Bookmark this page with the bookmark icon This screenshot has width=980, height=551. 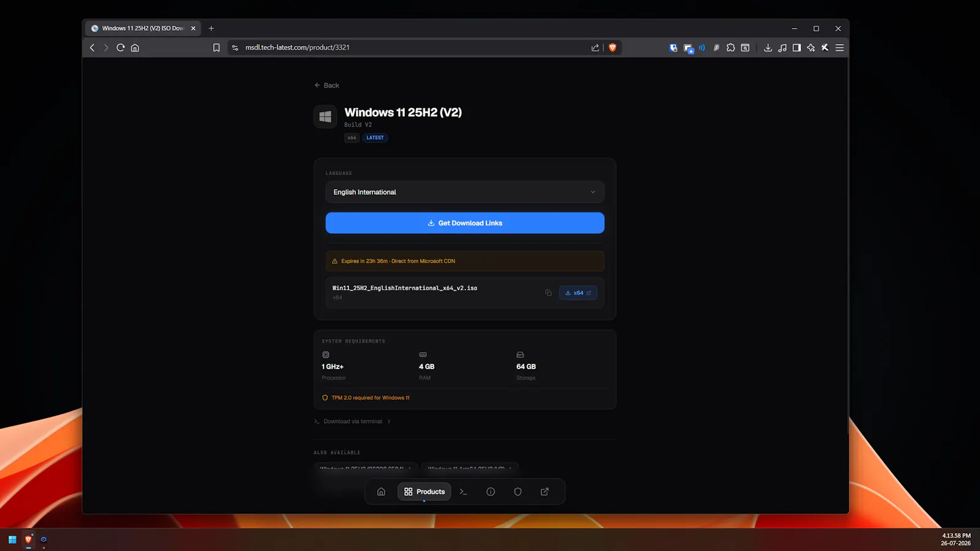click(x=216, y=48)
